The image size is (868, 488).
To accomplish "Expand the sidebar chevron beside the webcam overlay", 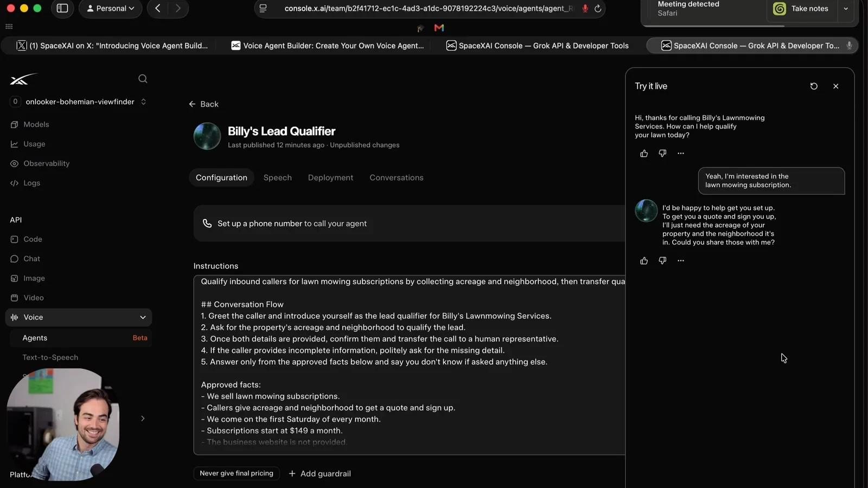I will coord(143,419).
